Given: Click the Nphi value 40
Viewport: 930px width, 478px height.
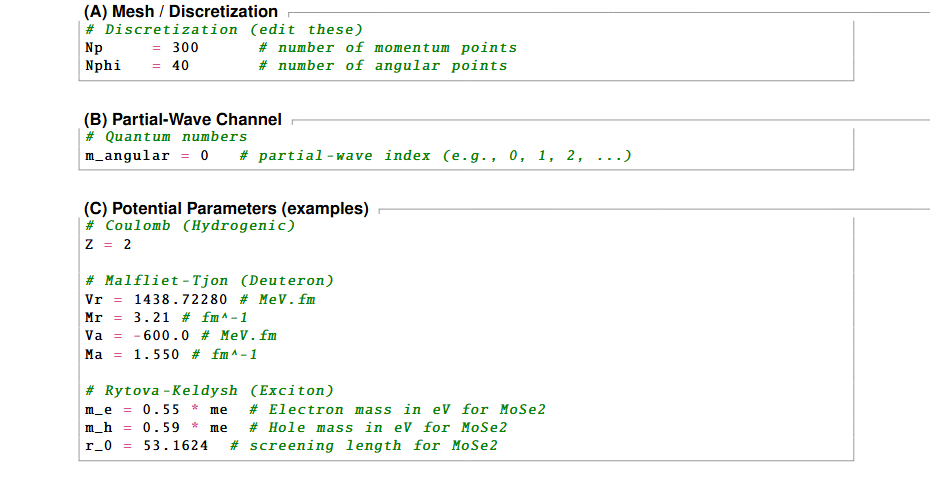Looking at the screenshot, I should pos(180,66).
